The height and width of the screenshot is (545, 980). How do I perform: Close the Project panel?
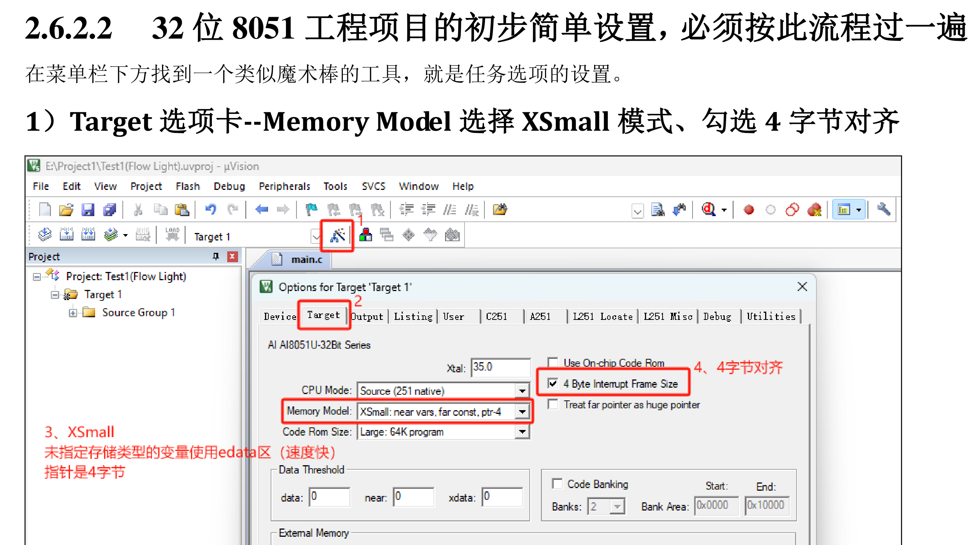point(232,256)
